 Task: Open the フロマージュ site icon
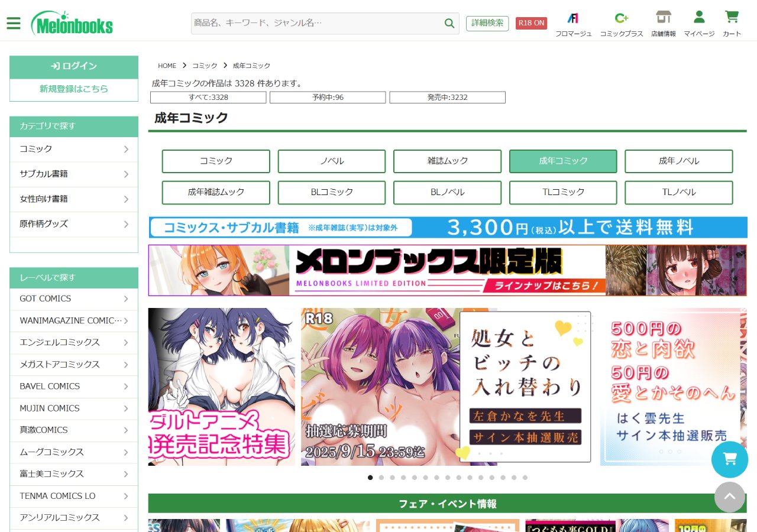point(573,18)
